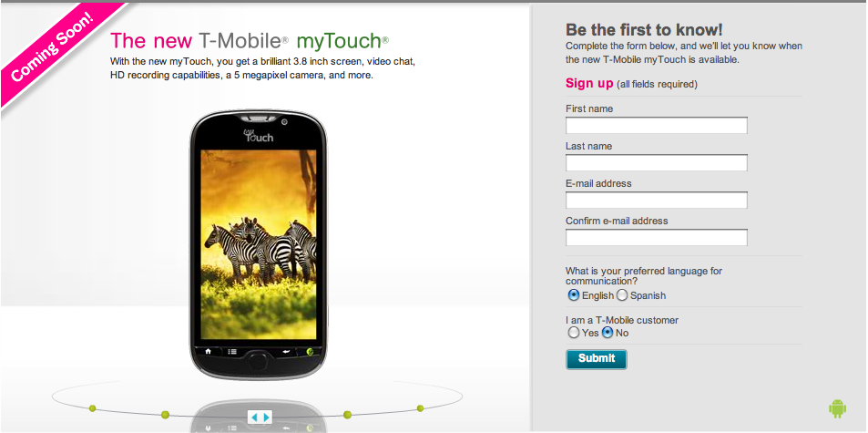The image size is (868, 433).
Task: Tap the menu list icon on the phone
Action: (232, 351)
